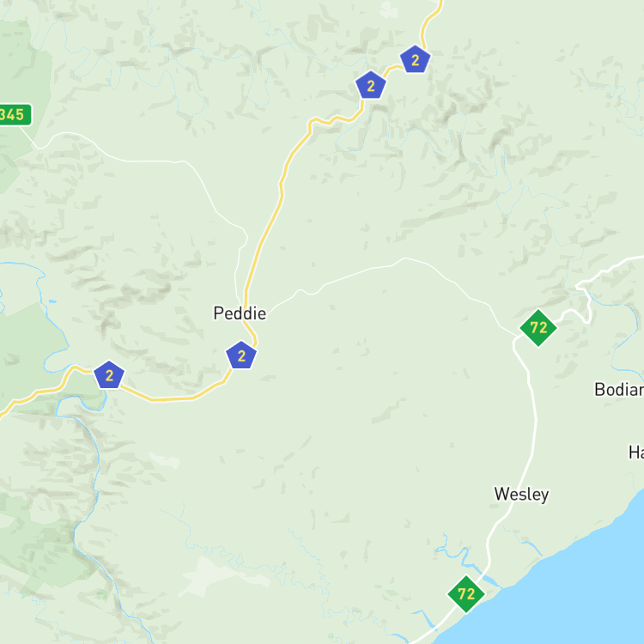644x644 pixels.
Task: Click the partially visible Bodiam label
Action: click(x=619, y=389)
